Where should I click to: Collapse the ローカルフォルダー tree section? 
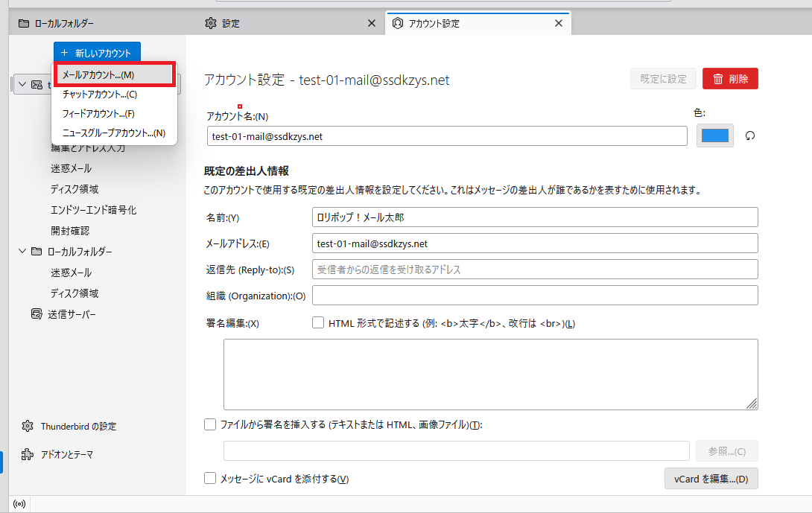pyautogui.click(x=22, y=252)
